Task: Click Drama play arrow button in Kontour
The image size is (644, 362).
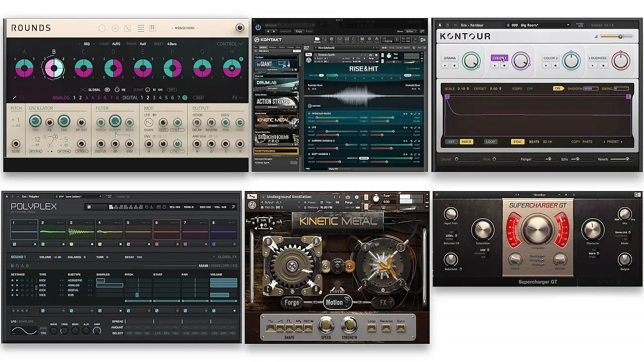Action: tap(445, 65)
